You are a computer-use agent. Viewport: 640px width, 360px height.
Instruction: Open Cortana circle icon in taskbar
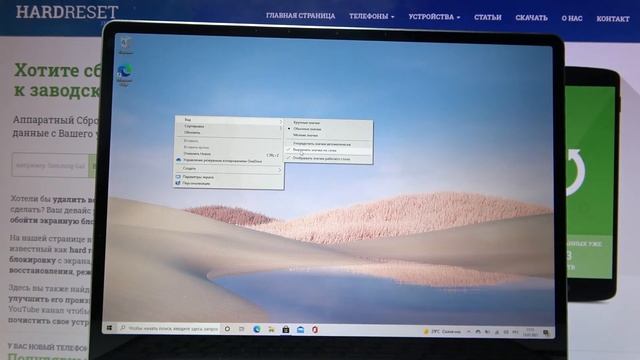coord(227,329)
